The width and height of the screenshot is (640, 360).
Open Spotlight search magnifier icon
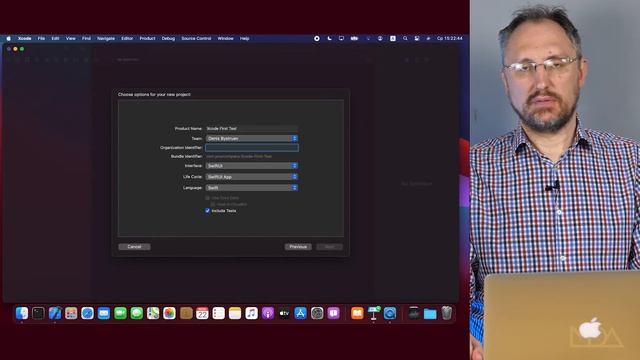(405, 38)
